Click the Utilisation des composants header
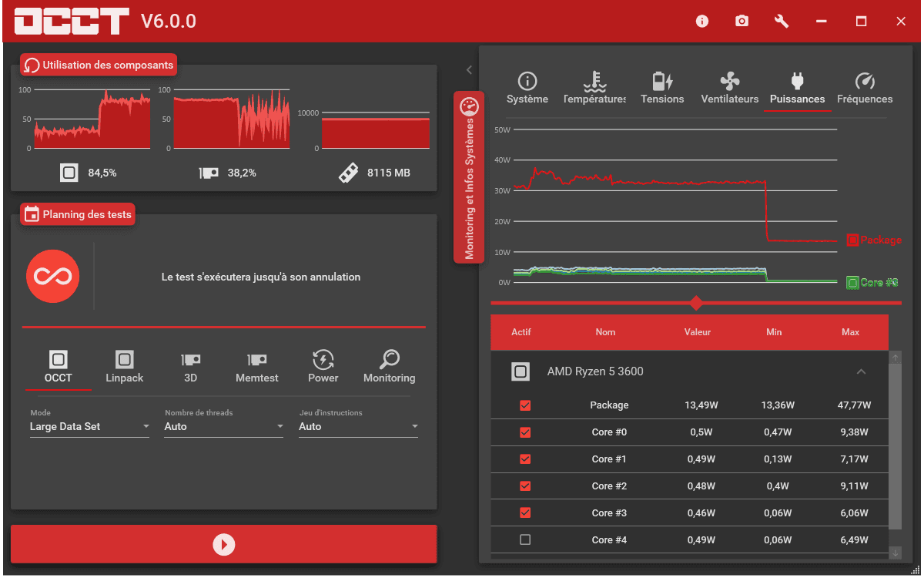Viewport: 924px width, 578px height. 99,66
